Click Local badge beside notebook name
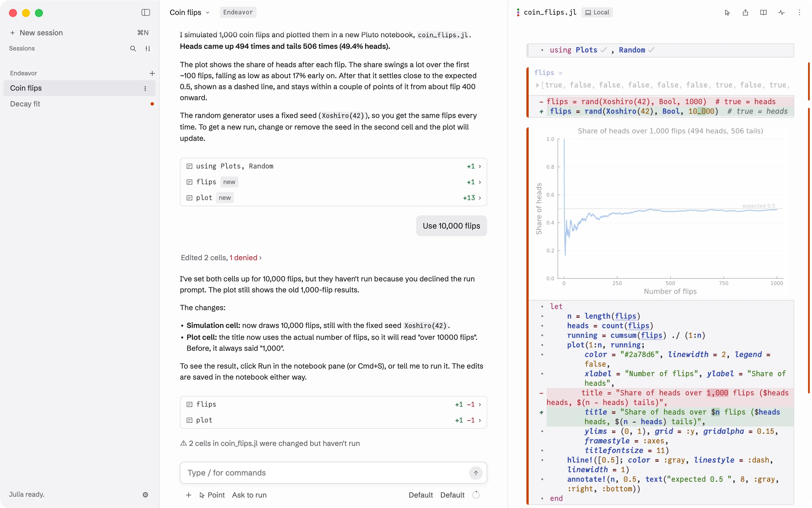Image resolution: width=812 pixels, height=508 pixels. tap(597, 12)
